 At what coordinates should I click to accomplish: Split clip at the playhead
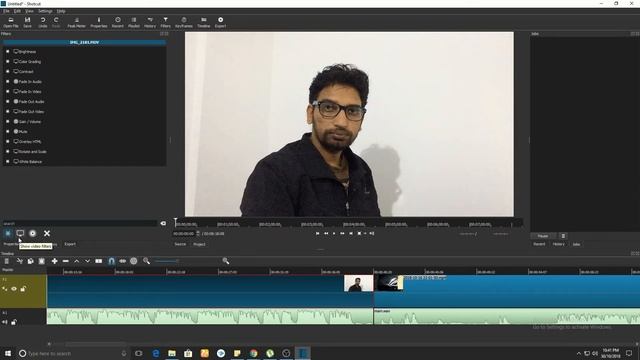click(99, 261)
